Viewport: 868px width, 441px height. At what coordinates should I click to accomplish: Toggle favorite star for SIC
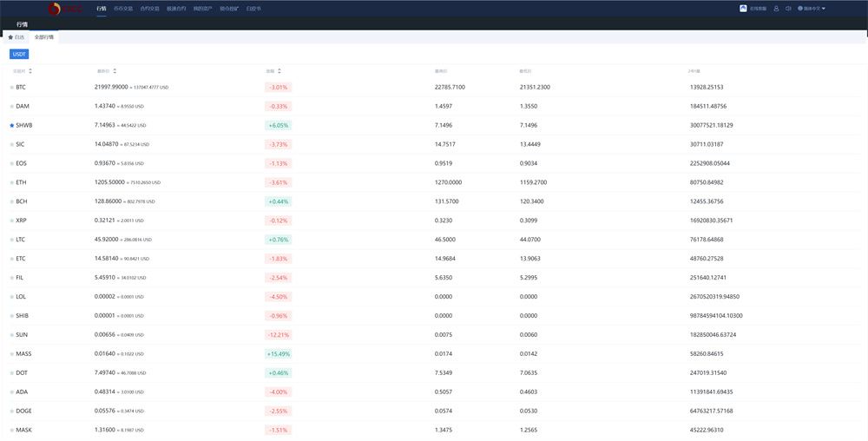click(12, 144)
